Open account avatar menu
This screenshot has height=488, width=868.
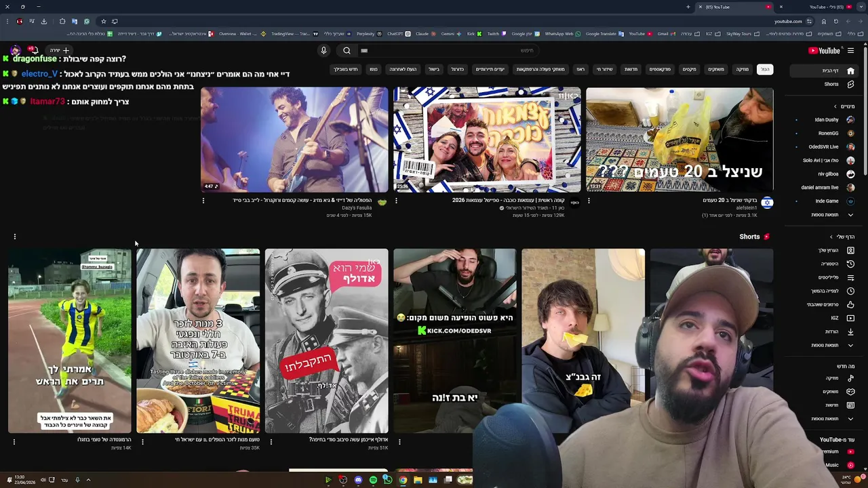point(15,50)
